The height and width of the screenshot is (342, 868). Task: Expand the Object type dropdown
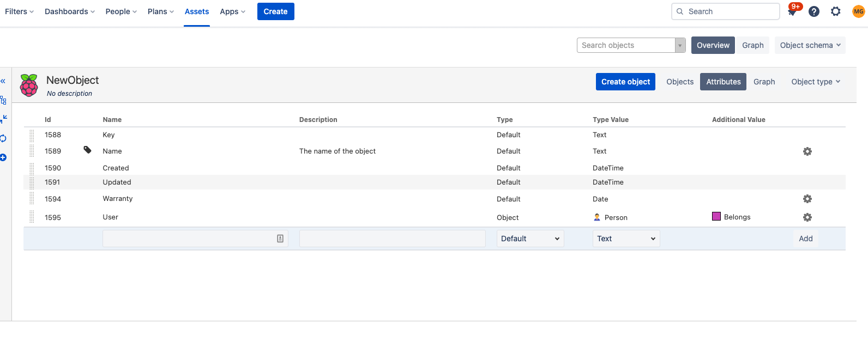pos(816,82)
